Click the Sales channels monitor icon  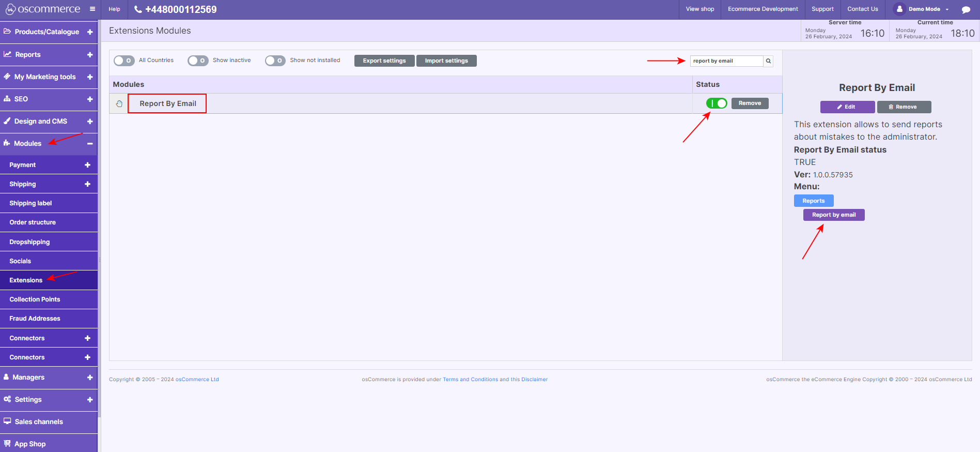[x=7, y=421]
